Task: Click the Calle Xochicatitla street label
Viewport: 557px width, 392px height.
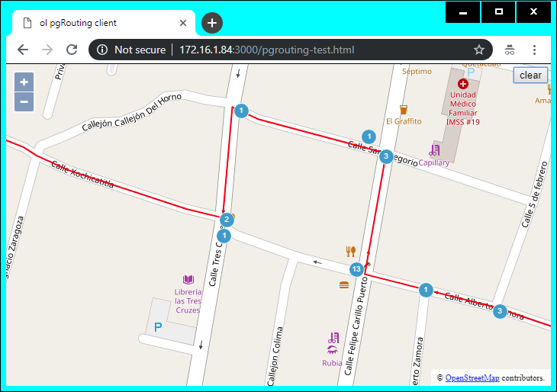Action: point(82,174)
